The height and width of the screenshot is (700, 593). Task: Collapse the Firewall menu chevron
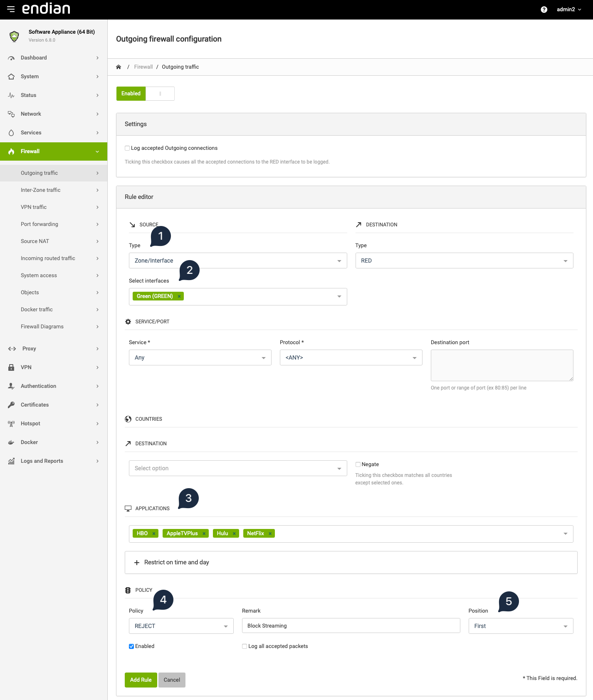pos(97,151)
